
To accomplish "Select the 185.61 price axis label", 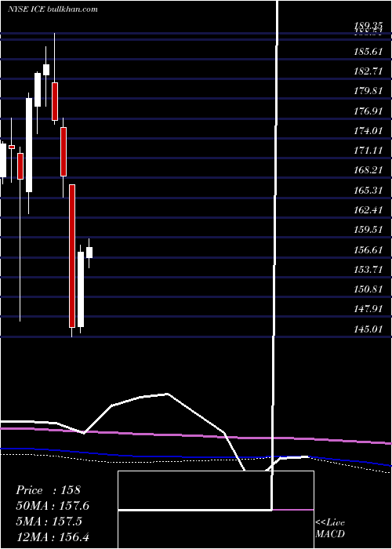I will pos(368,52).
